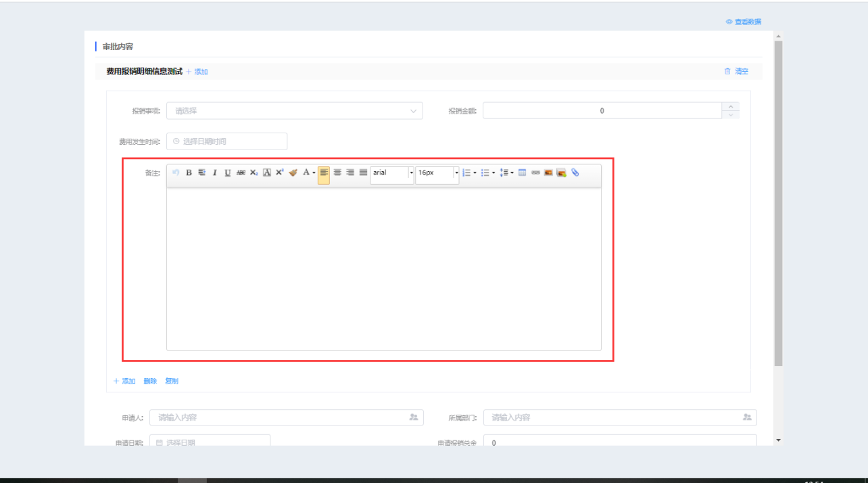
Task: Click 添加 below the remarks editor
Action: coord(124,382)
